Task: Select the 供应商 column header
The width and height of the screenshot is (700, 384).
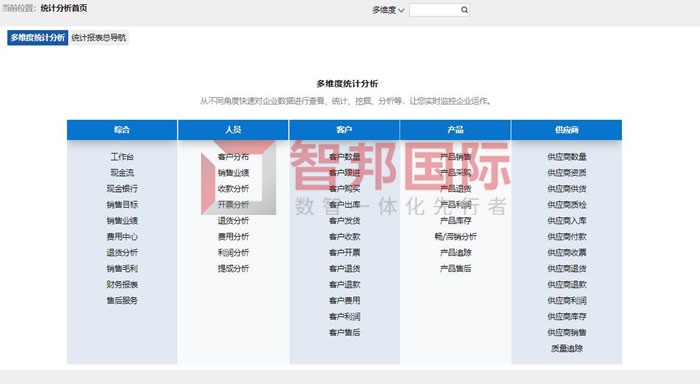Action: coord(567,130)
